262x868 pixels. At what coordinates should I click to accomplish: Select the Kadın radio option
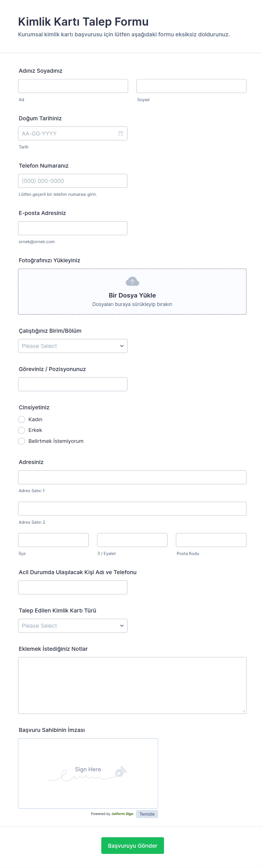(x=22, y=419)
